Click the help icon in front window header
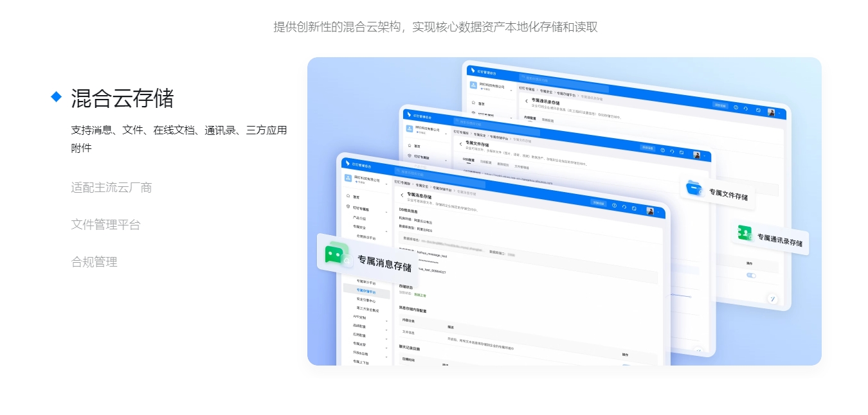This screenshot has width=868, height=415. click(x=614, y=206)
